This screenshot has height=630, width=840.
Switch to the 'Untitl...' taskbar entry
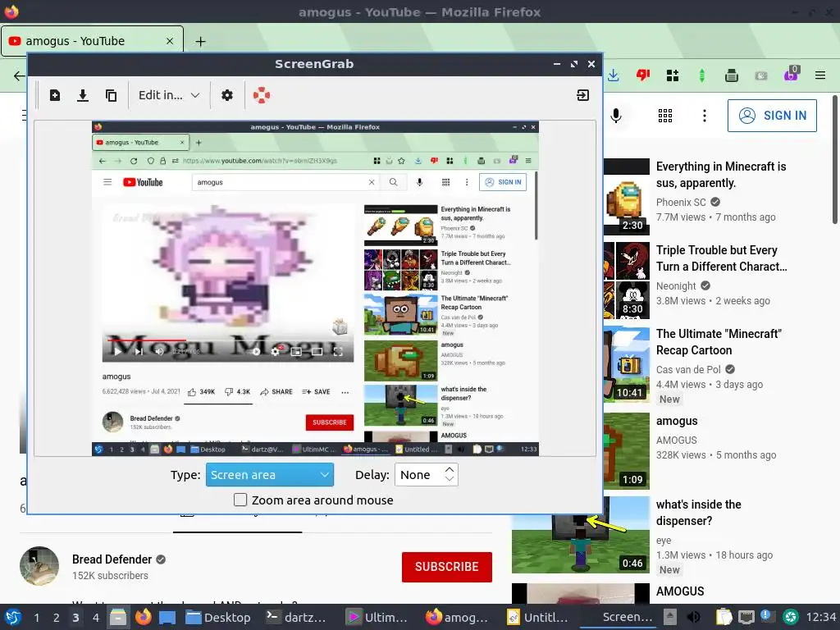coord(536,617)
